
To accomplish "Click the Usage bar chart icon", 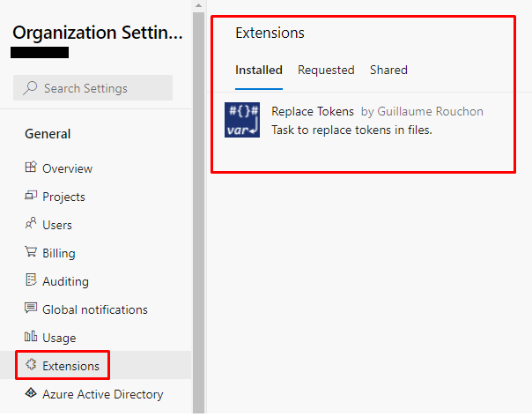I will coord(31,337).
